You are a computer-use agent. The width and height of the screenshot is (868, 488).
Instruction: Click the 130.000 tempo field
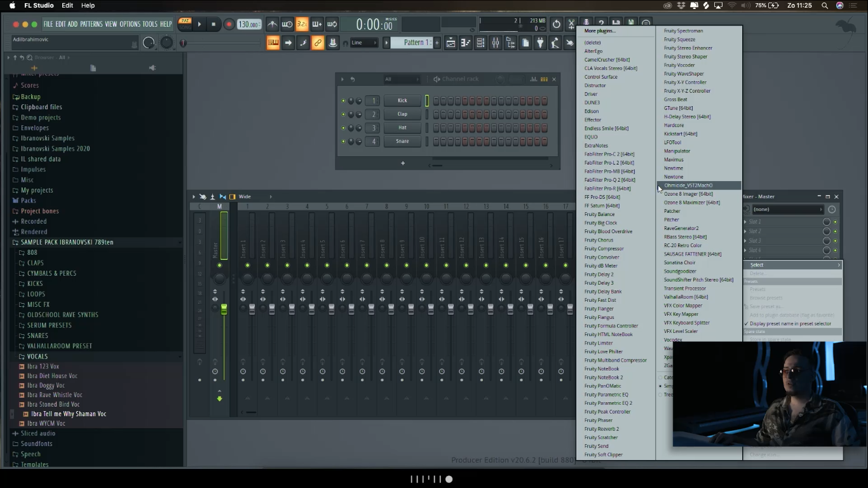pyautogui.click(x=248, y=24)
